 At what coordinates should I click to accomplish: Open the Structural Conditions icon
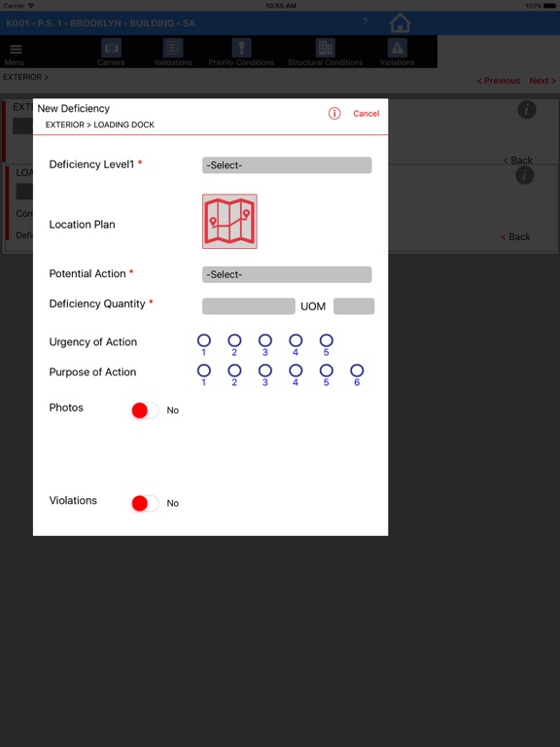(x=326, y=48)
